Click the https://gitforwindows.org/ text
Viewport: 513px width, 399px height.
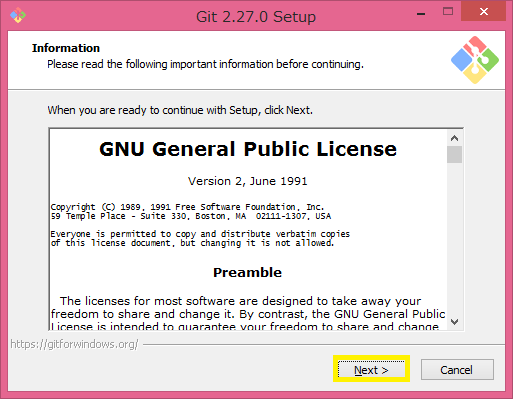click(74, 344)
